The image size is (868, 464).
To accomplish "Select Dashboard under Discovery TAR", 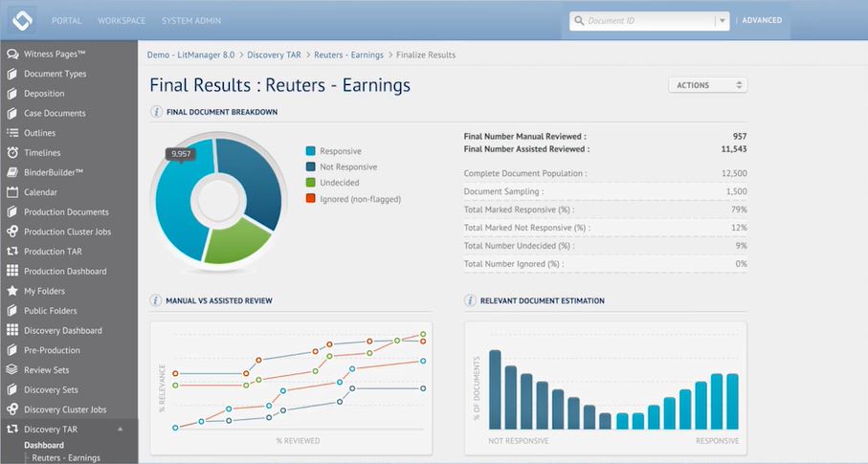I will (44, 445).
